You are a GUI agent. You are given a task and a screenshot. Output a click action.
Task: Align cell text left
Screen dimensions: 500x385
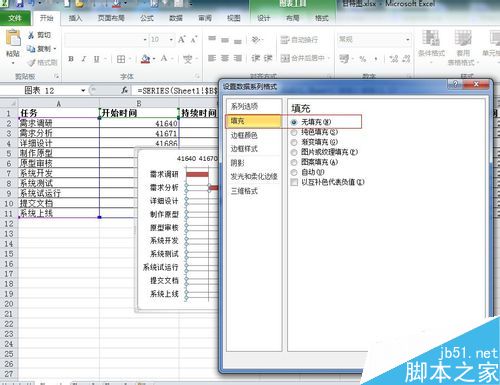click(x=212, y=58)
